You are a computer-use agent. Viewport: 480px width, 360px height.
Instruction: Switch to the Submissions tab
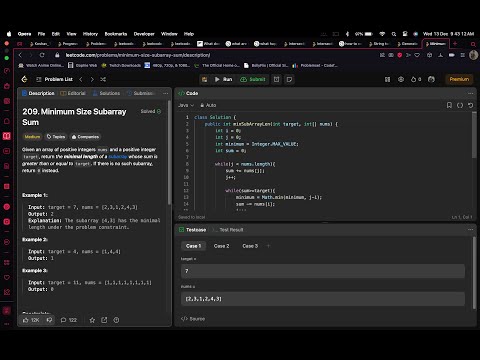point(141,93)
